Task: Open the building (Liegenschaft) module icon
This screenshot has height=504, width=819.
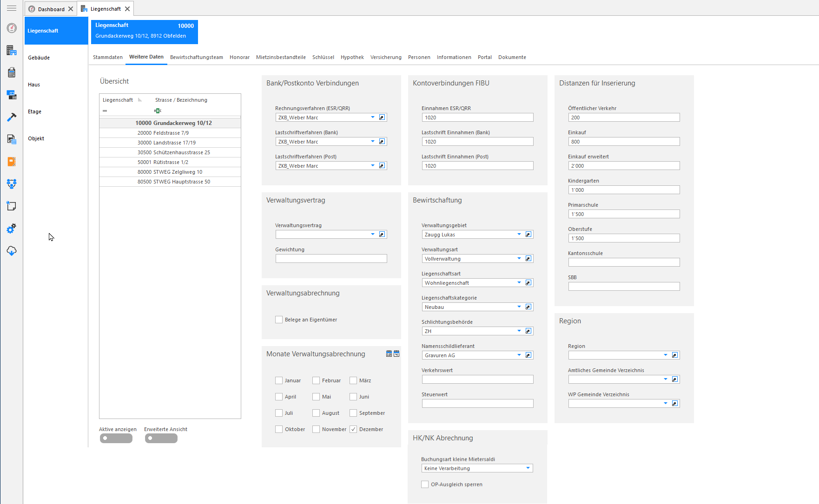Action: point(12,50)
